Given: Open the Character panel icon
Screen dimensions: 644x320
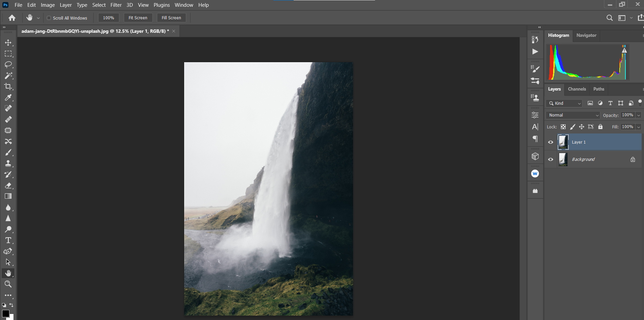Looking at the screenshot, I should pyautogui.click(x=535, y=127).
